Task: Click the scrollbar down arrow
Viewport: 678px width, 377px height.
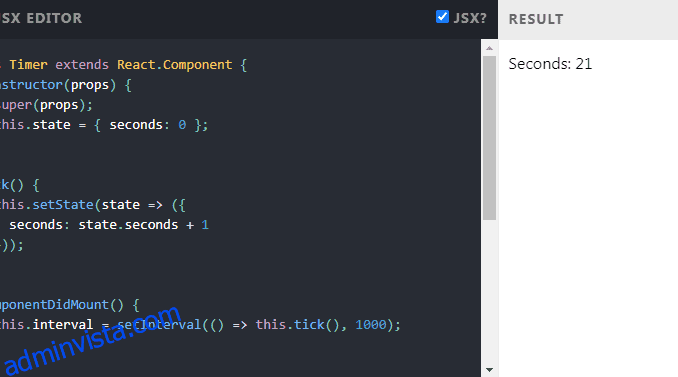Action: pyautogui.click(x=489, y=370)
